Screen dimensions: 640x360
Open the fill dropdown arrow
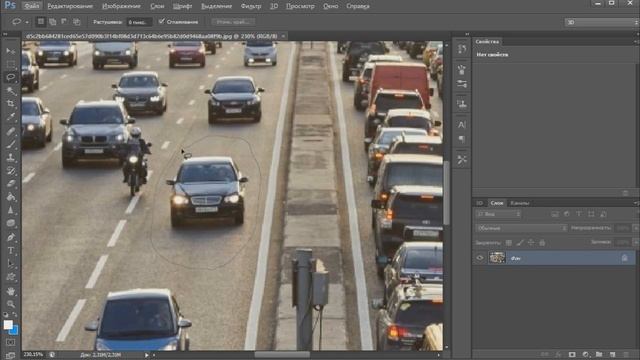[636, 242]
